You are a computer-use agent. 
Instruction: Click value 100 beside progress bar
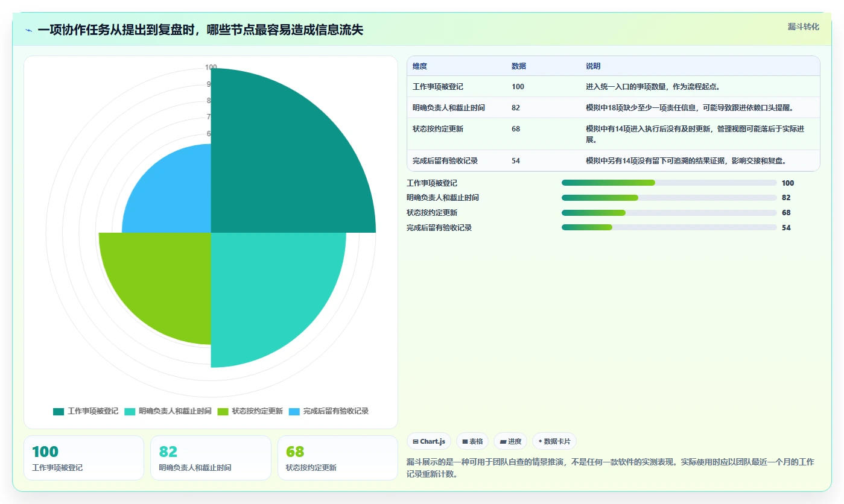(788, 183)
